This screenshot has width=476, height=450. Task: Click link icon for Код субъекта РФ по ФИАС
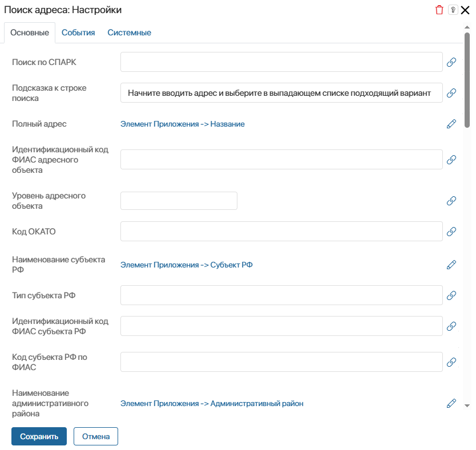[451, 362]
